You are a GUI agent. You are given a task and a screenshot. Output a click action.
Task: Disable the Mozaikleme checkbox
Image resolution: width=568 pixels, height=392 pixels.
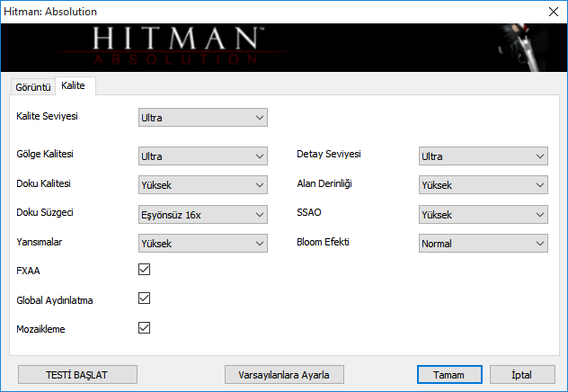tap(144, 327)
